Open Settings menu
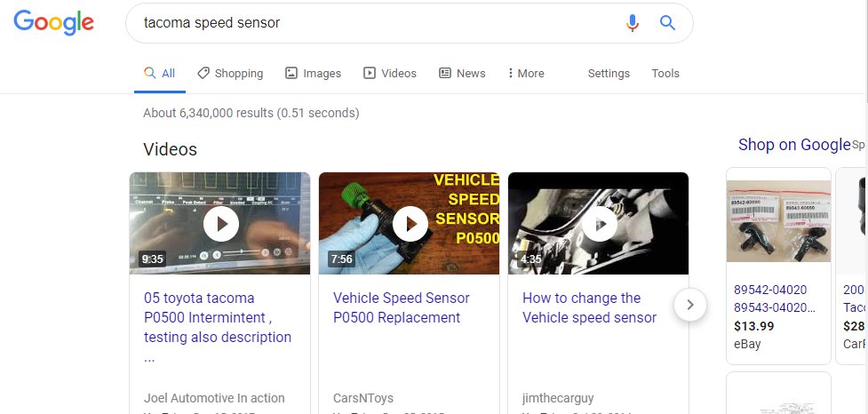868x414 pixels. point(609,73)
